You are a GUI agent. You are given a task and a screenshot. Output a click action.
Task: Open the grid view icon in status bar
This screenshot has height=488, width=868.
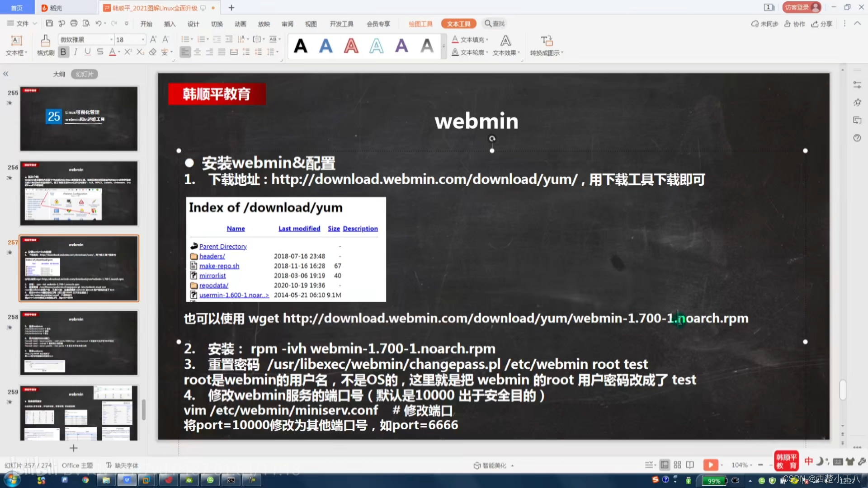click(677, 465)
